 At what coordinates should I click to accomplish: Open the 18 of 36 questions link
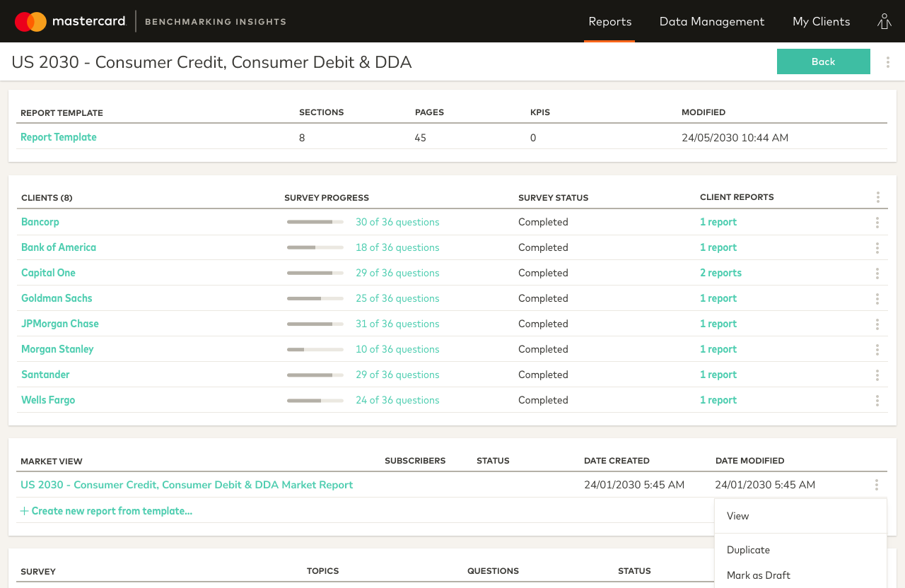397,247
